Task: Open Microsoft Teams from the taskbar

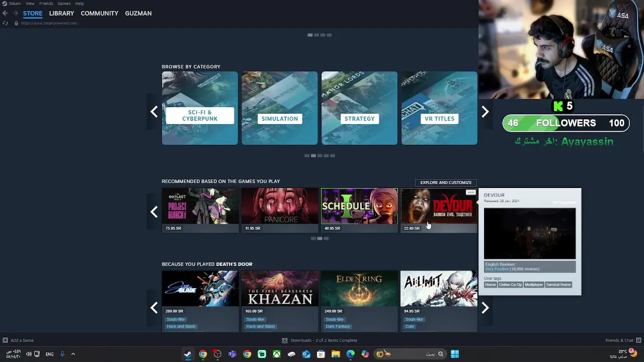Action: pos(232,354)
